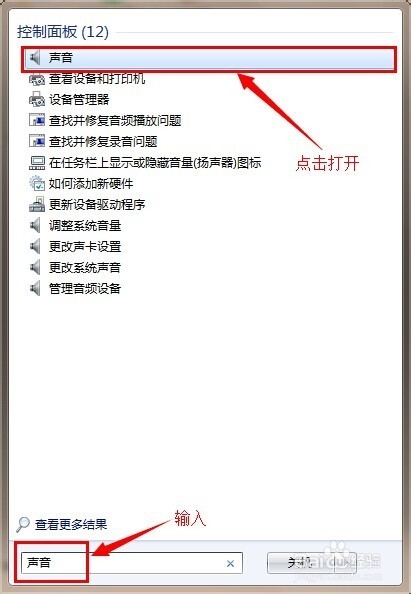Open 管理音频设备 result
This screenshot has height=594, width=411.
coord(85,289)
